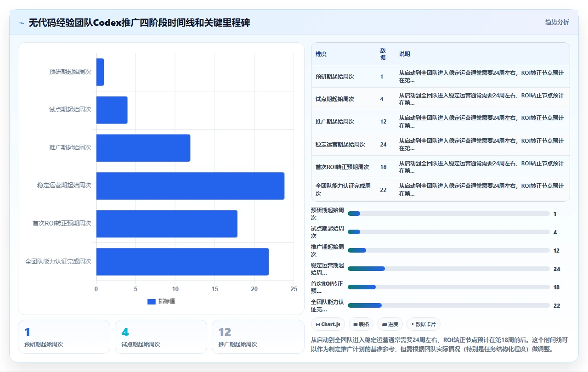The image size is (588, 372).
Task: Click the 预研期起始周次 progress bar
Action: (x=449, y=214)
